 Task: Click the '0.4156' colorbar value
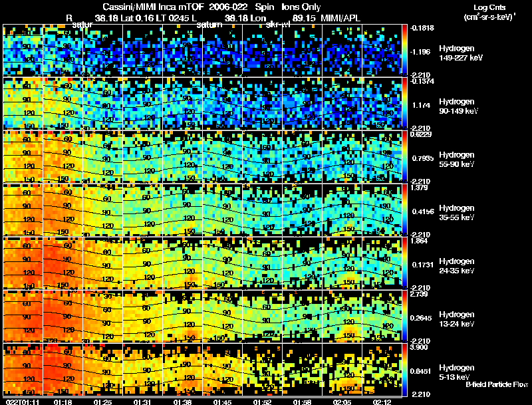(423, 211)
